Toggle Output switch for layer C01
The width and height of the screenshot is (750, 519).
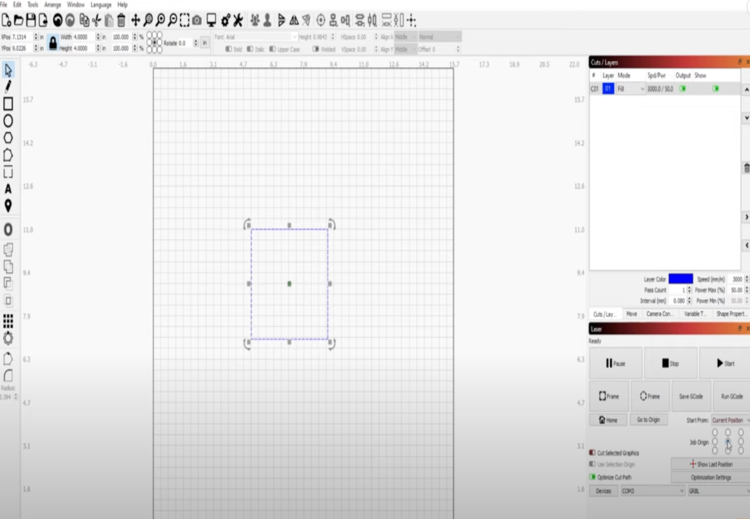pyautogui.click(x=683, y=89)
